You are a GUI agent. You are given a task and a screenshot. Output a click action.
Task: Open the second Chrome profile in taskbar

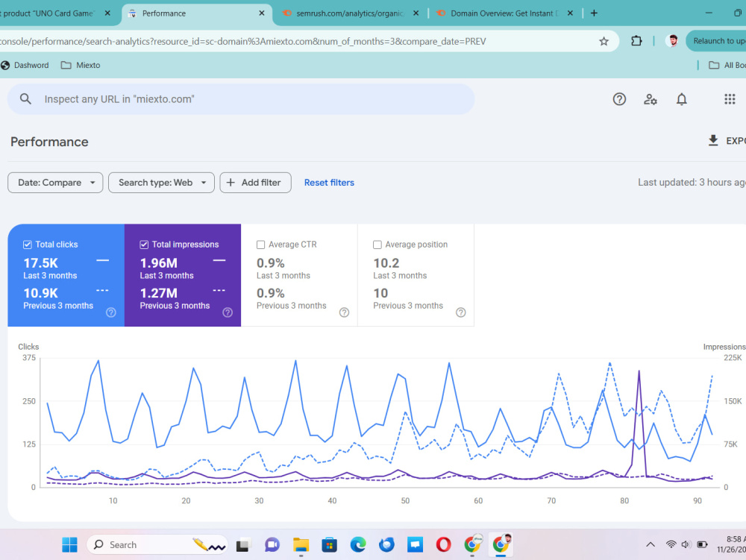(x=472, y=544)
